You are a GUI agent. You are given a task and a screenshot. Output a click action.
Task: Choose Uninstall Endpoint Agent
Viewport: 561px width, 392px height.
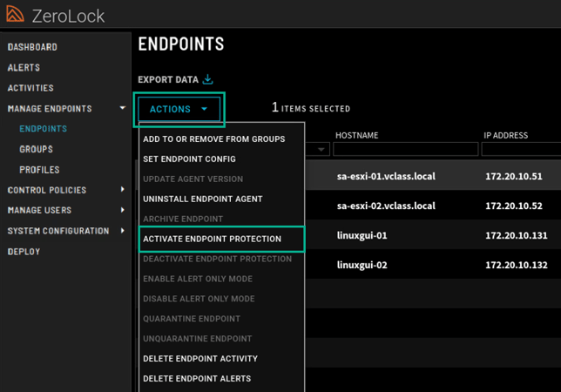pos(202,199)
